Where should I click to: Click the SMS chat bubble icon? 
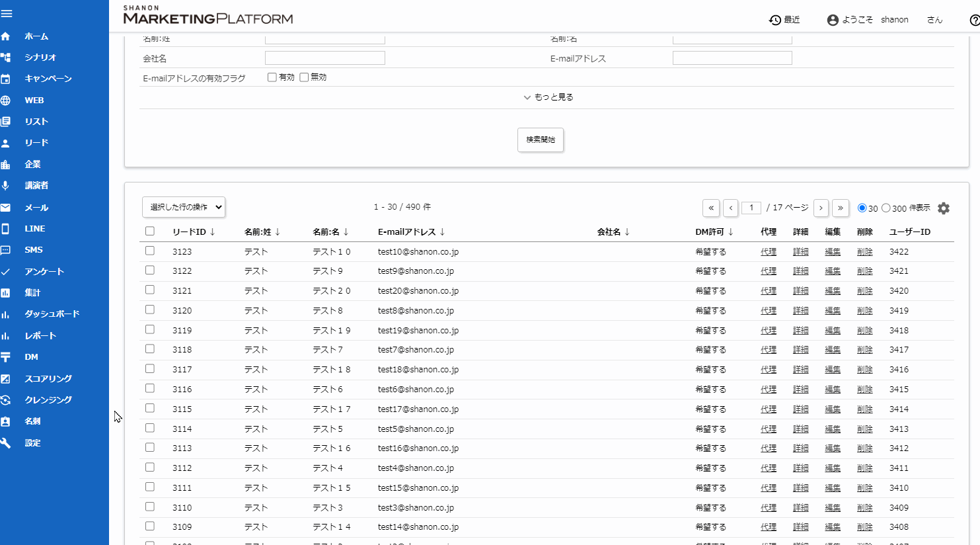point(5,250)
